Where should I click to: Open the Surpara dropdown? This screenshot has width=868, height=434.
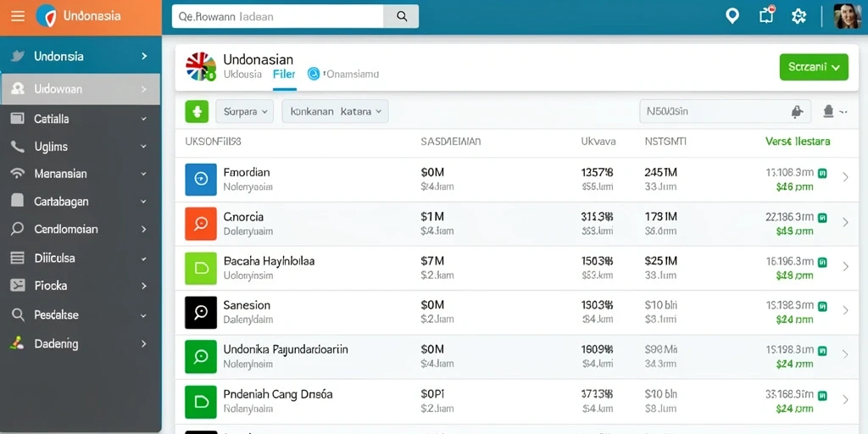point(244,111)
